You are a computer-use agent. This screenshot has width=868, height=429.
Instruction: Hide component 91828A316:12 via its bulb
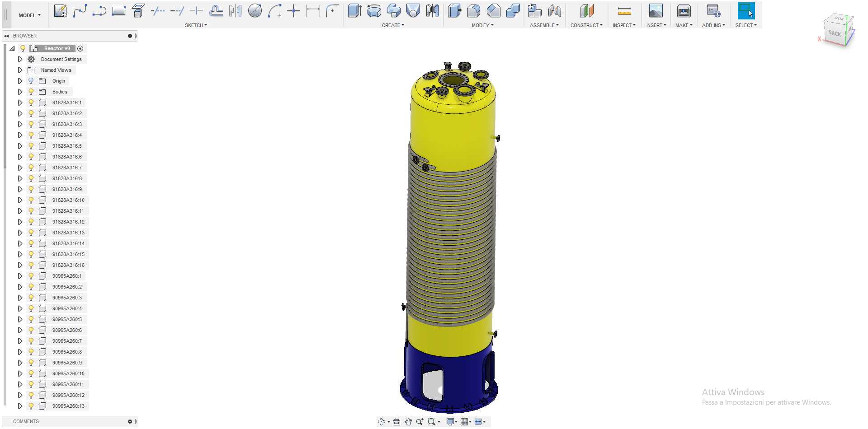(31, 222)
